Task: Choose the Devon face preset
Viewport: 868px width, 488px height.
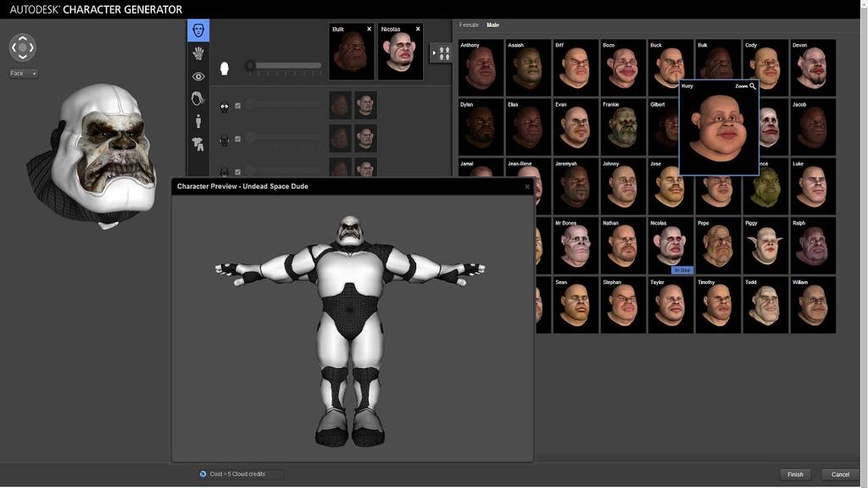Action: pos(813,68)
